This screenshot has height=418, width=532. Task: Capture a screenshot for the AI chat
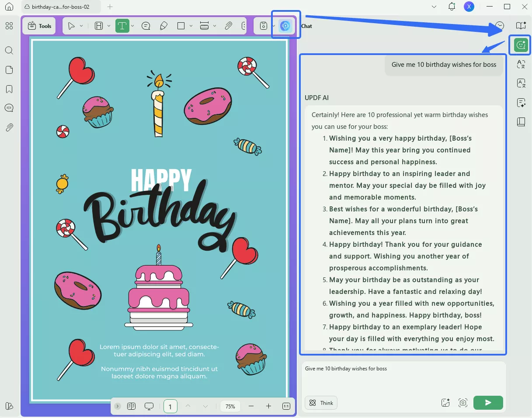coord(463,403)
